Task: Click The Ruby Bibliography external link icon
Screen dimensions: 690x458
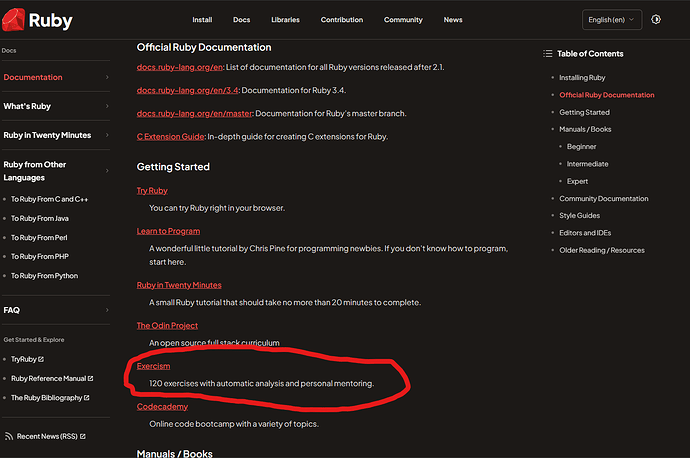Action: click(87, 398)
